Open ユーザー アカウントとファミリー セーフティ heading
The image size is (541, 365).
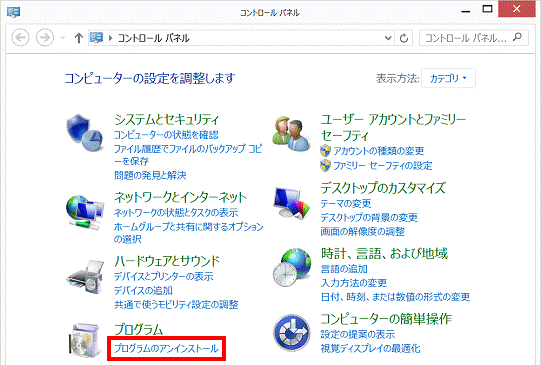[393, 128]
